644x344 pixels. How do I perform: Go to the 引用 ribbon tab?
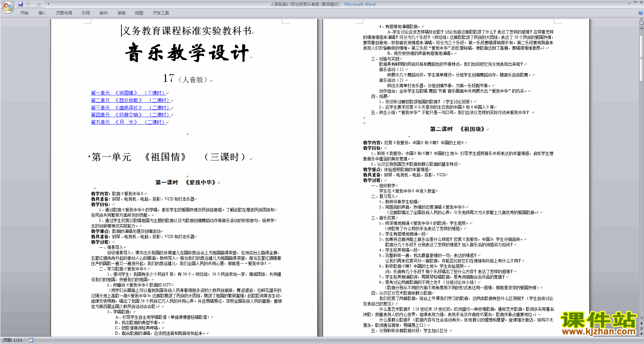click(x=86, y=13)
